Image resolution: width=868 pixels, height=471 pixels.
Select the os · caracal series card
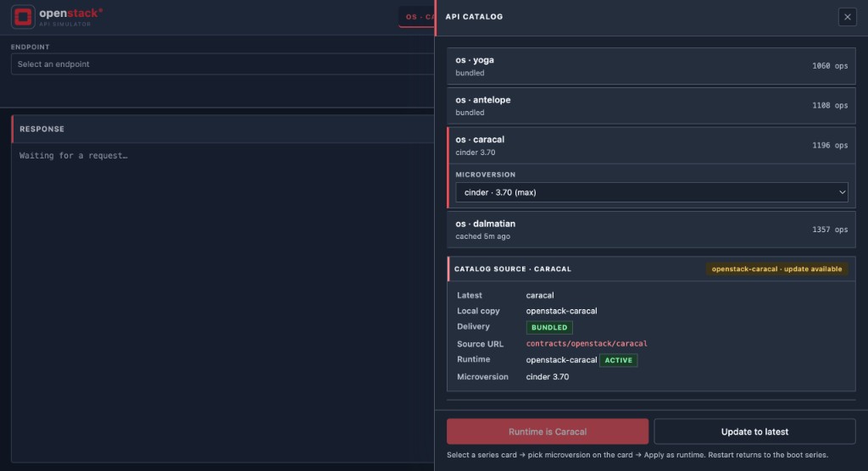click(x=651, y=146)
